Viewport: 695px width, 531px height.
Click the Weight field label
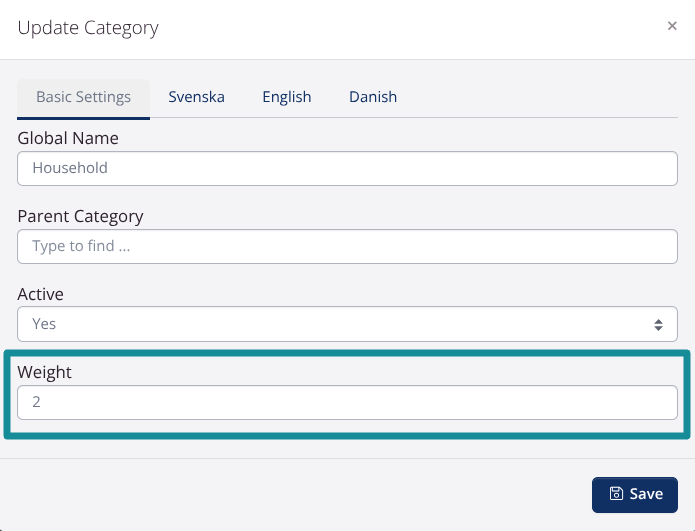[45, 372]
